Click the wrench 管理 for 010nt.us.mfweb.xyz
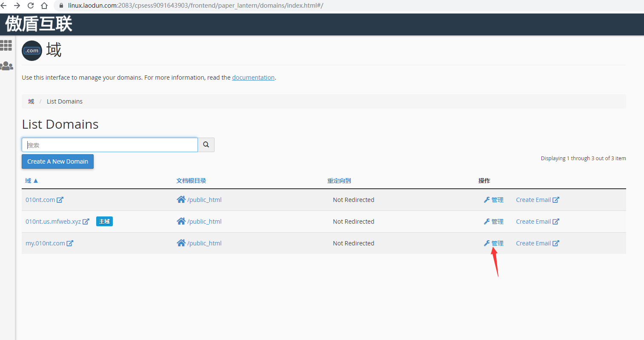Viewport: 644px width, 340px height. [494, 222]
